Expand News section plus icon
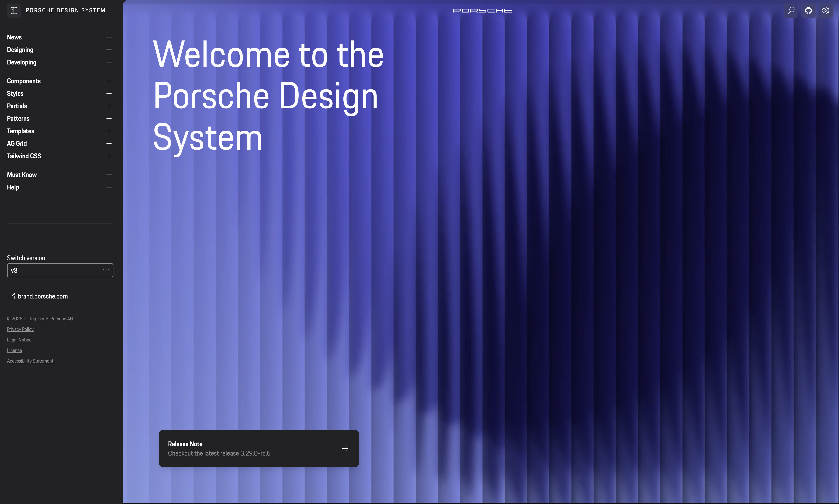The height and width of the screenshot is (504, 839). [x=109, y=37]
